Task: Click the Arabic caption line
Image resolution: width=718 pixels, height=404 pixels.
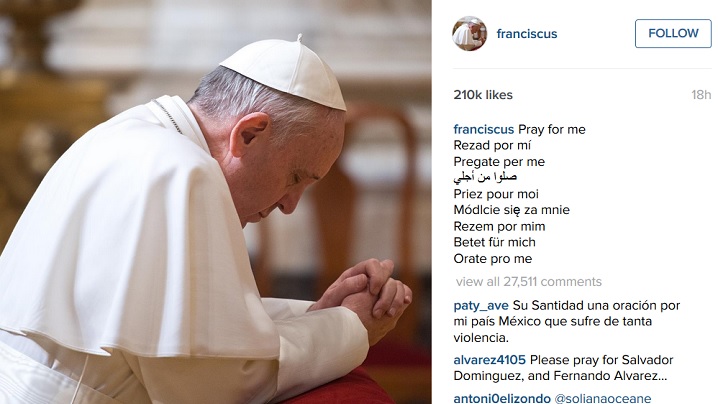Action: 485,177
